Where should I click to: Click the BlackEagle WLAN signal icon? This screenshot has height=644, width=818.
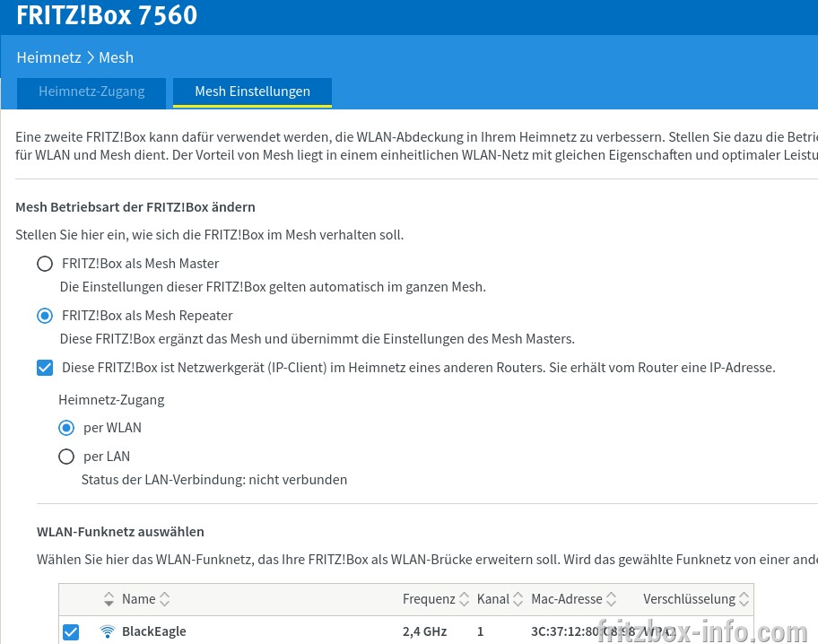coord(108,631)
